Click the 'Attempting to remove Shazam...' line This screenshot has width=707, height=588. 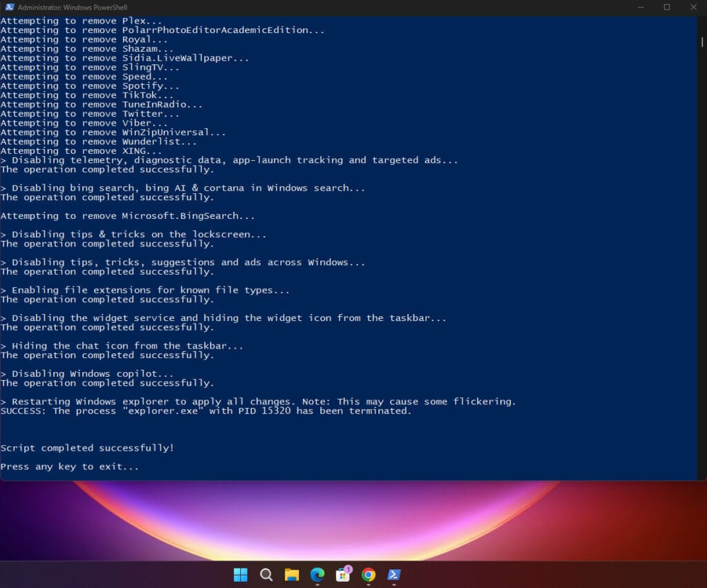[x=87, y=49]
